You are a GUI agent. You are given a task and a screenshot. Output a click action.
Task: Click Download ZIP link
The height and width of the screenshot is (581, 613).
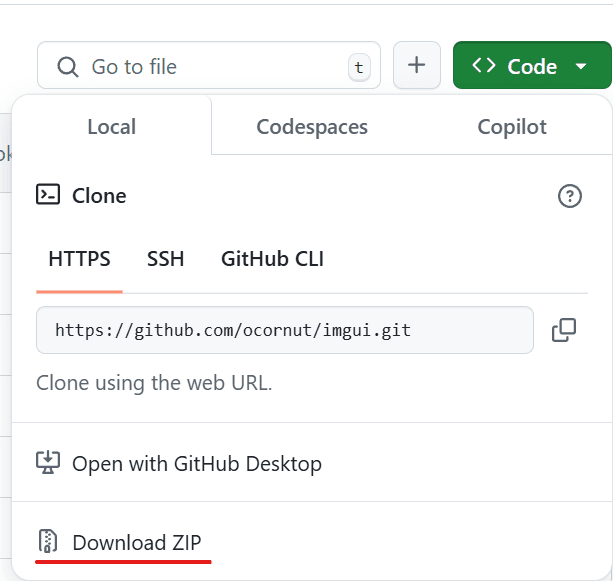pyautogui.click(x=137, y=543)
